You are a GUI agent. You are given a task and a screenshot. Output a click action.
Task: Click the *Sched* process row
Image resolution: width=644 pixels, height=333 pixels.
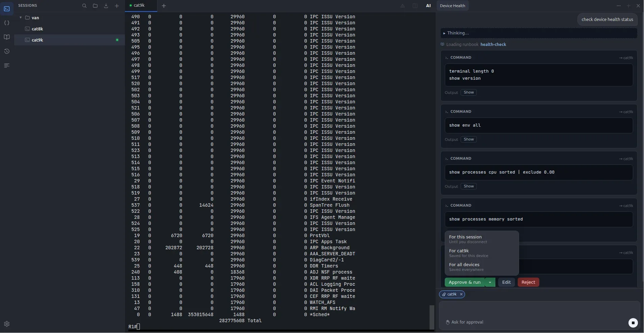[233, 314]
